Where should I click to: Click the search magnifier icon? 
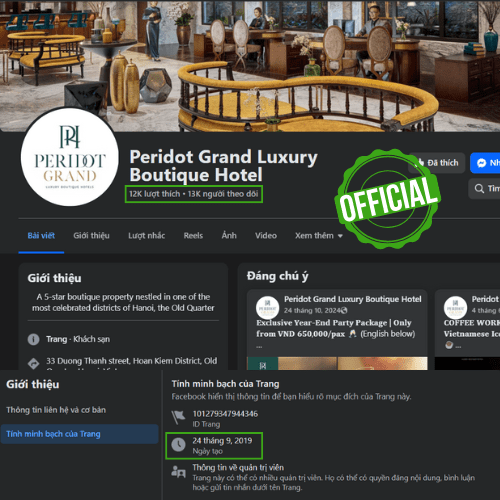tap(479, 188)
